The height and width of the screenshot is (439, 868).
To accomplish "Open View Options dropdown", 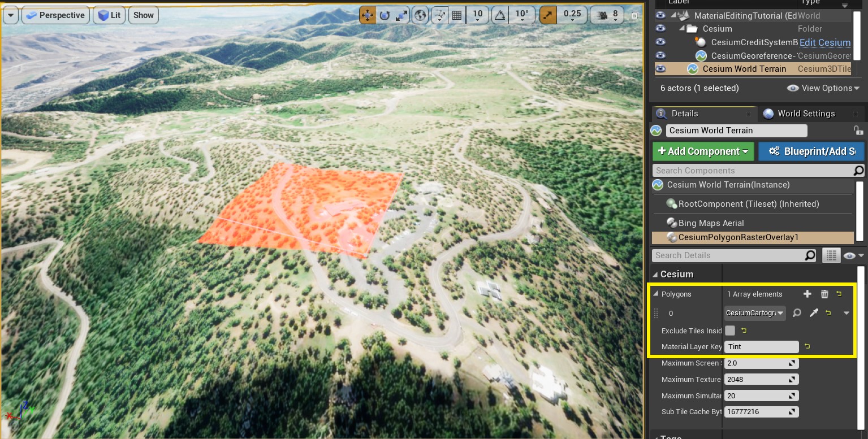I will tap(823, 88).
